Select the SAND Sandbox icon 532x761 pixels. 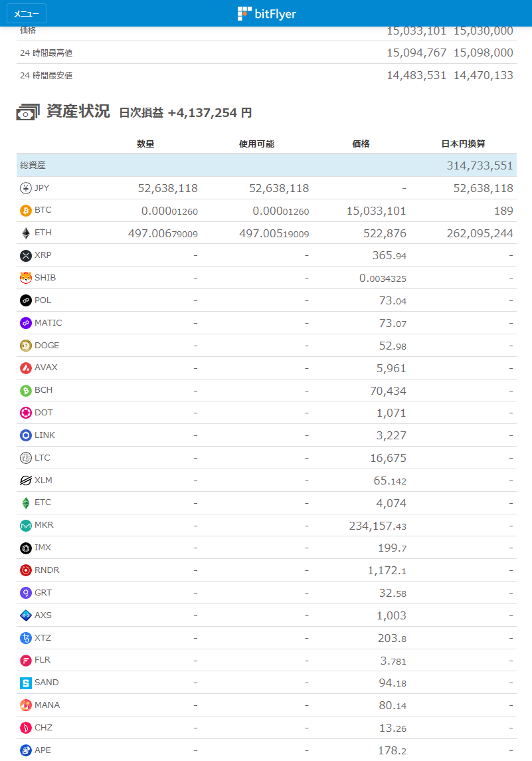click(26, 683)
